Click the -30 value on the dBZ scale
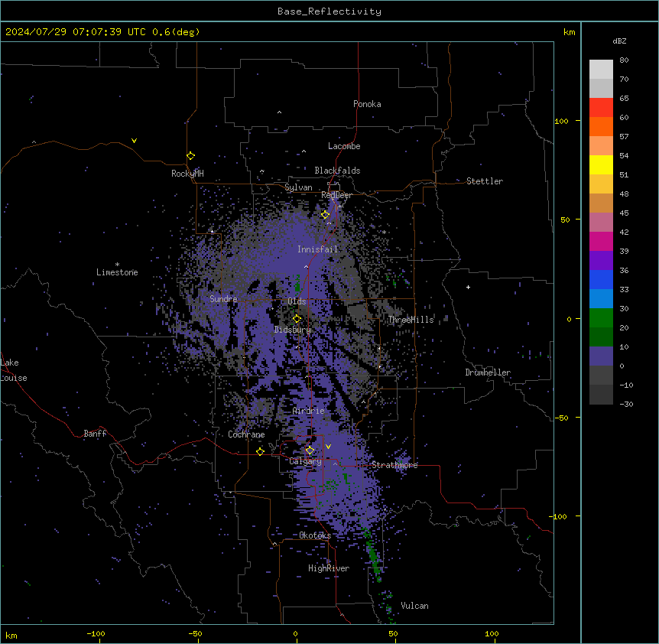 click(x=626, y=405)
